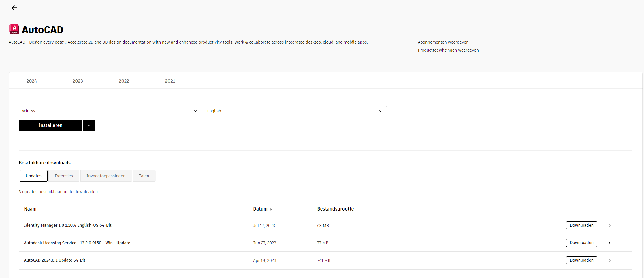Image resolution: width=644 pixels, height=278 pixels.
Task: Click the 'AutoCAD 2024.0.1 Update 64-Bit' name
Action: pyautogui.click(x=54, y=260)
